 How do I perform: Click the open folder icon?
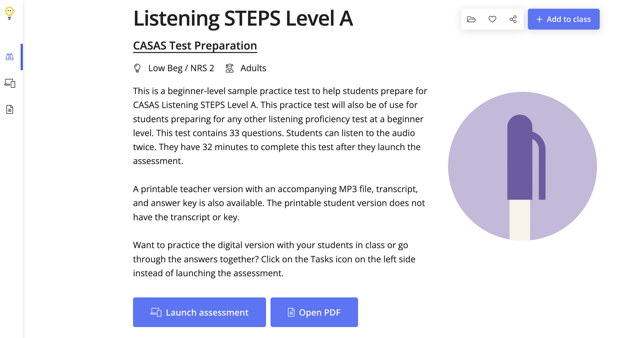[x=471, y=19]
